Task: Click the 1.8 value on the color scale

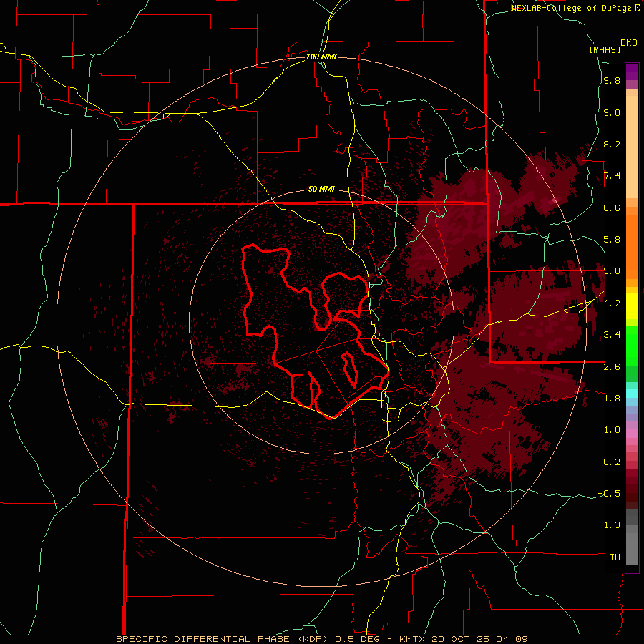Action: click(x=612, y=398)
